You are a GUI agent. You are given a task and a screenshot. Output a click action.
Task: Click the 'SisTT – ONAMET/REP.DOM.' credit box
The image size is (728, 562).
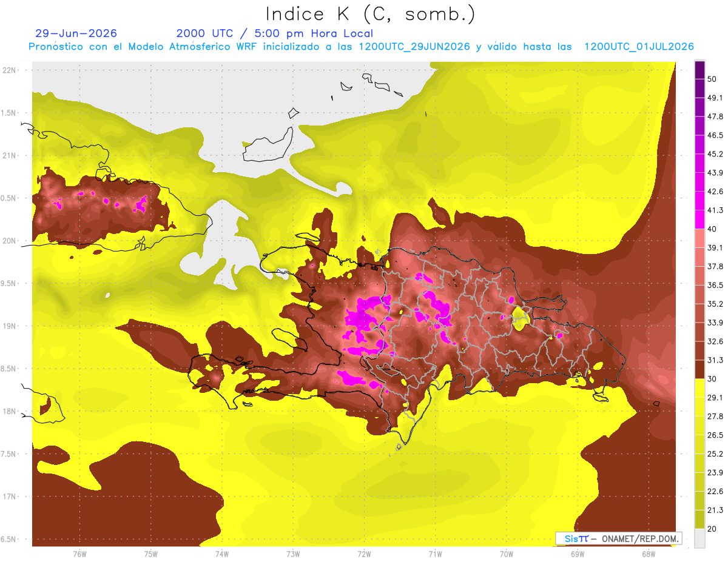point(619,538)
